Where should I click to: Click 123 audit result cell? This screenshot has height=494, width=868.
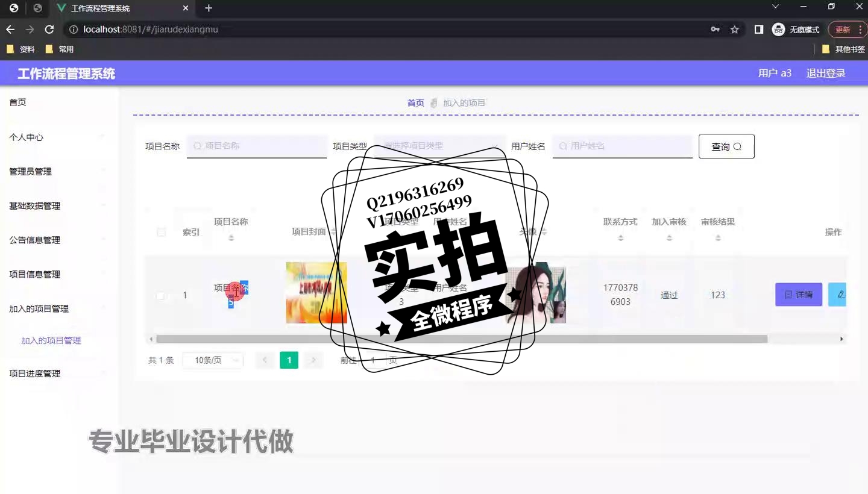click(x=718, y=295)
